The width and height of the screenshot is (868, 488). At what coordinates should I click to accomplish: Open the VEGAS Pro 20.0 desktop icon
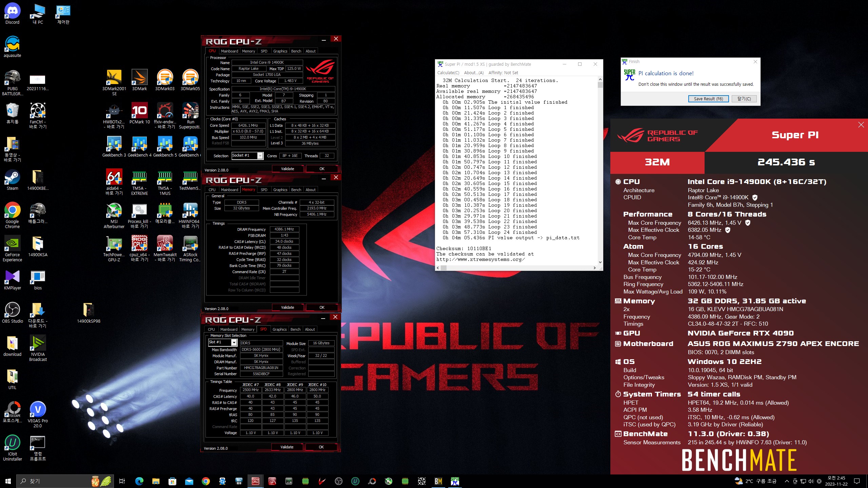[x=38, y=414]
